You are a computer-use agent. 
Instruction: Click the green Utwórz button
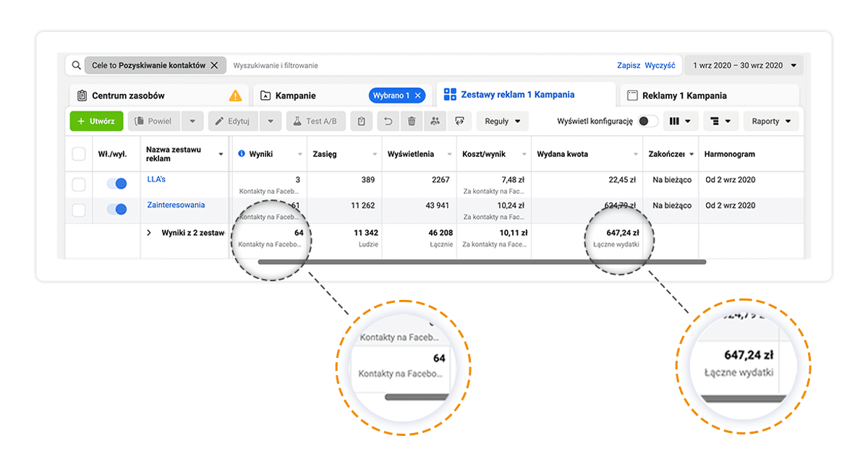pyautogui.click(x=96, y=121)
